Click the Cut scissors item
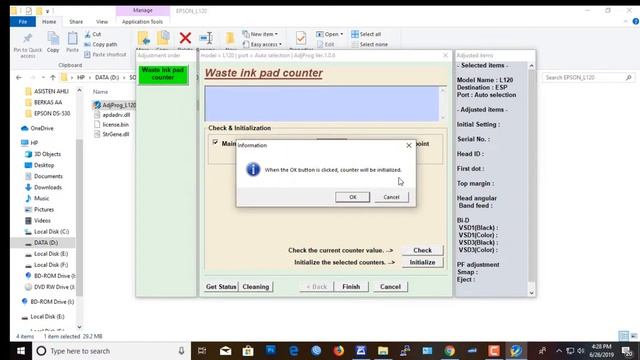 pyautogui.click(x=93, y=34)
